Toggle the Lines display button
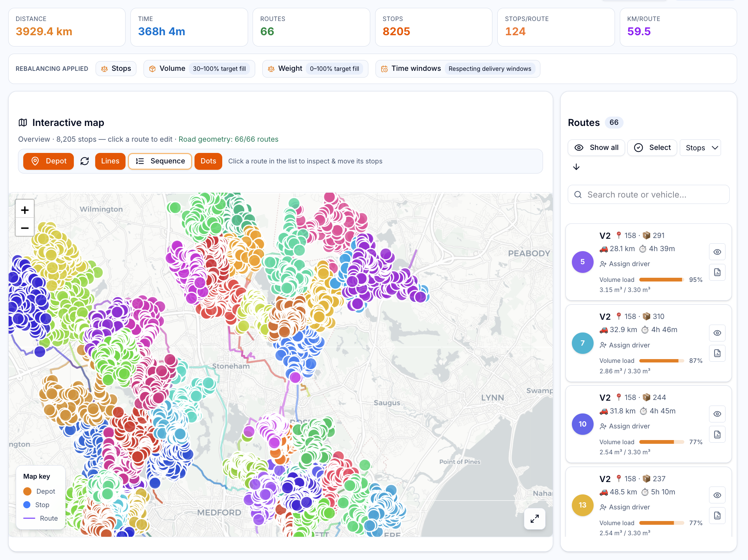 [110, 161]
